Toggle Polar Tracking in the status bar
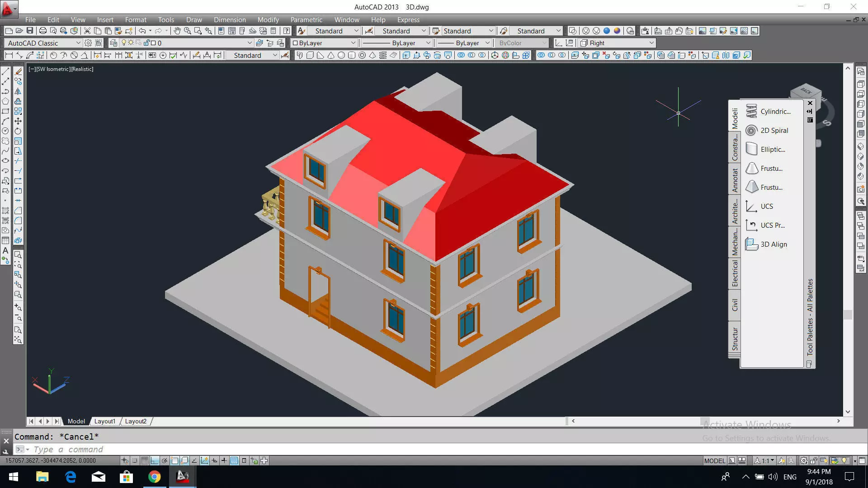The height and width of the screenshot is (488, 868). pyautogui.click(x=165, y=460)
